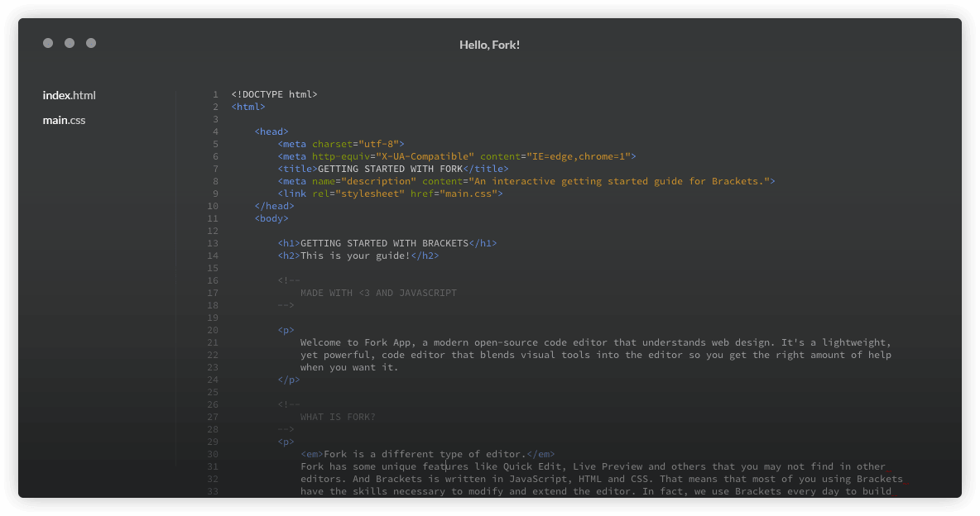Viewport: 980px width, 516px height.
Task: Click the "WHAT IS FORK?" comment text
Action: coord(338,417)
